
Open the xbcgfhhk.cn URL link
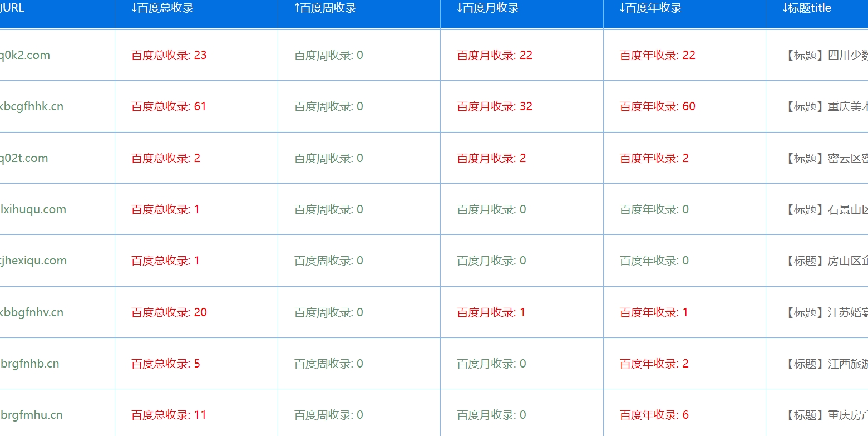tap(32, 106)
